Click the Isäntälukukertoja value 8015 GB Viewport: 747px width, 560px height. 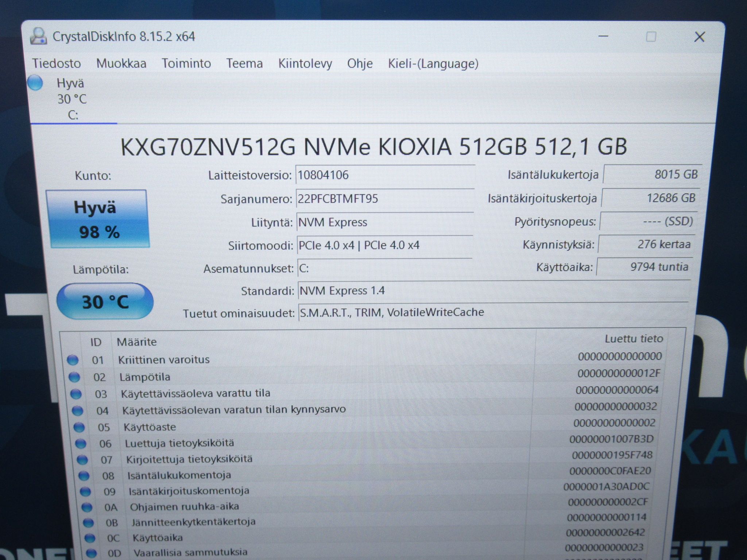click(653, 174)
